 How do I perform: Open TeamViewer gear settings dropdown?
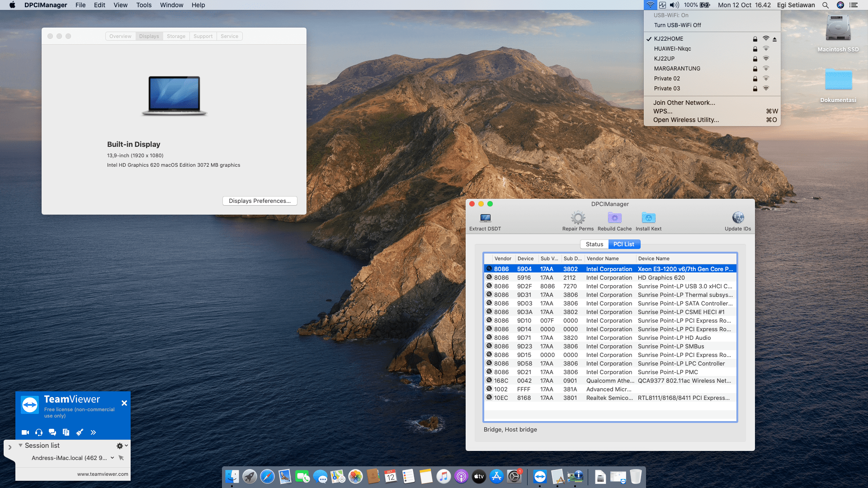point(122,446)
